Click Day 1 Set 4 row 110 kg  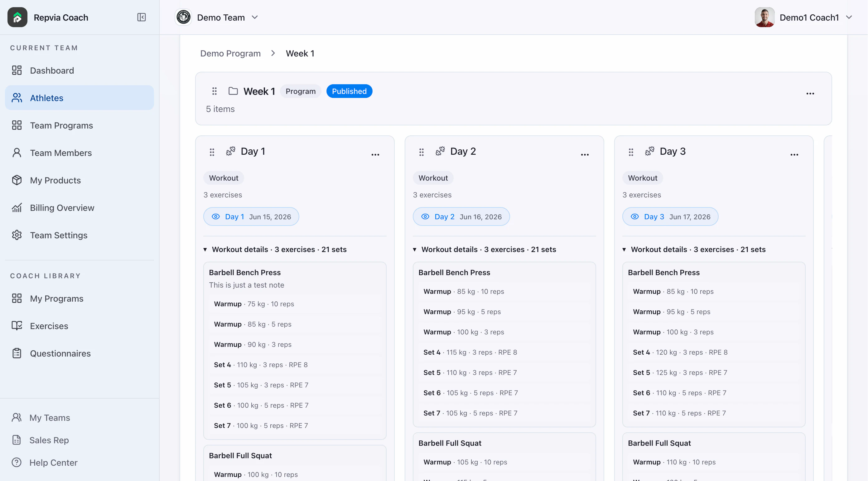pyautogui.click(x=295, y=364)
